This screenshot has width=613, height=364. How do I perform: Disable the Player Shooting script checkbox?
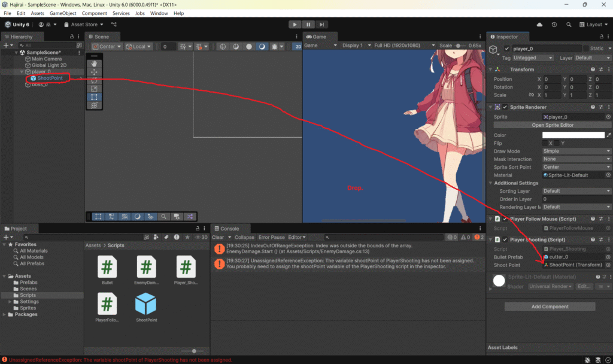click(x=505, y=239)
